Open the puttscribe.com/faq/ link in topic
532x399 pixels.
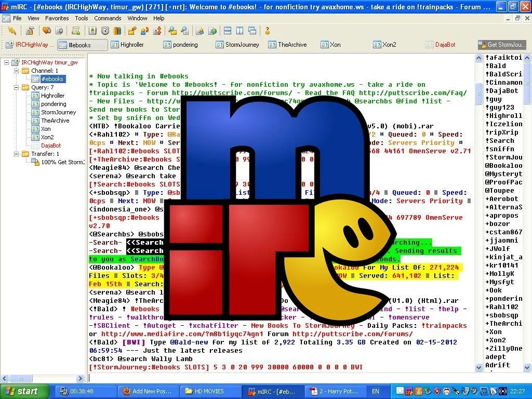pos(413,92)
